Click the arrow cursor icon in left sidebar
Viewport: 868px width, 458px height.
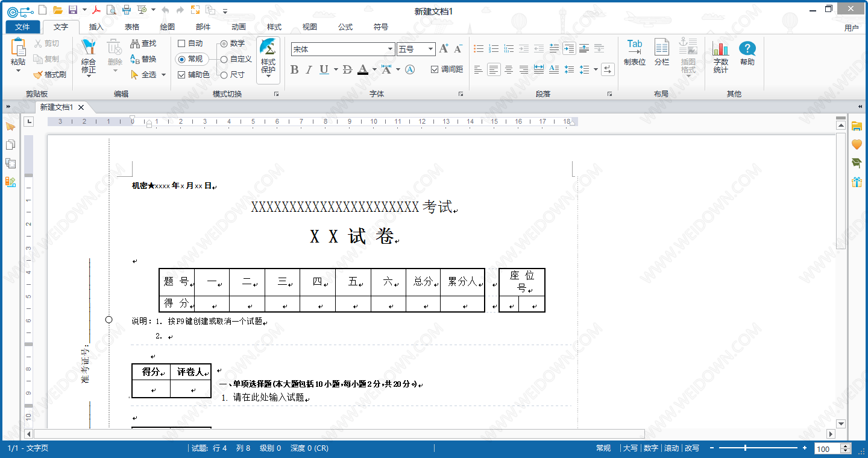coord(10,126)
